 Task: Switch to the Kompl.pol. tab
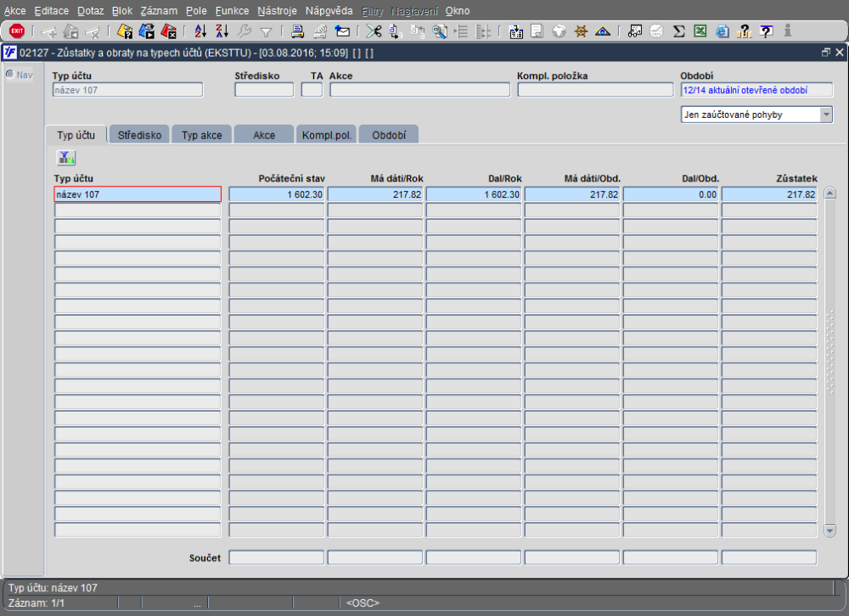pos(327,135)
